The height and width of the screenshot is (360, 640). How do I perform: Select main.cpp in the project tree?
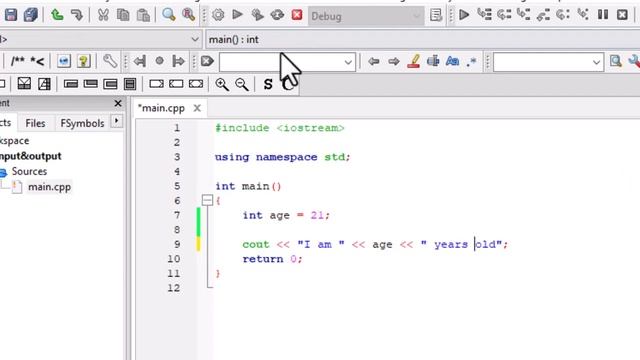point(49,187)
